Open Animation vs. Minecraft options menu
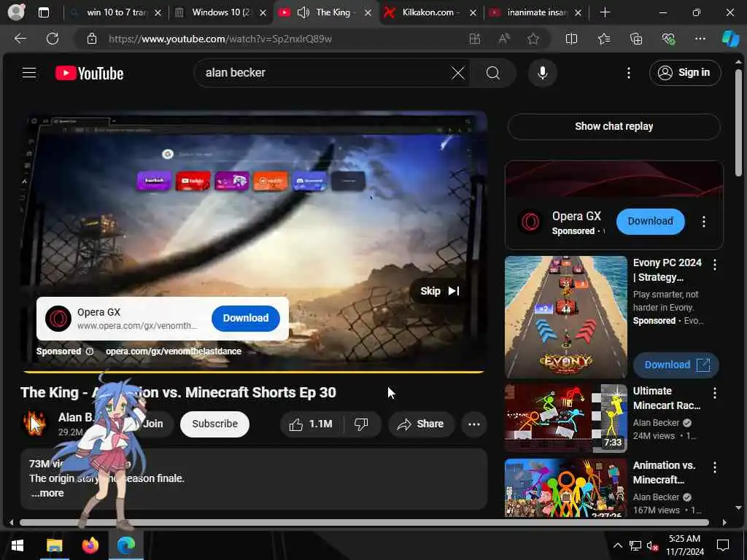 point(715,467)
